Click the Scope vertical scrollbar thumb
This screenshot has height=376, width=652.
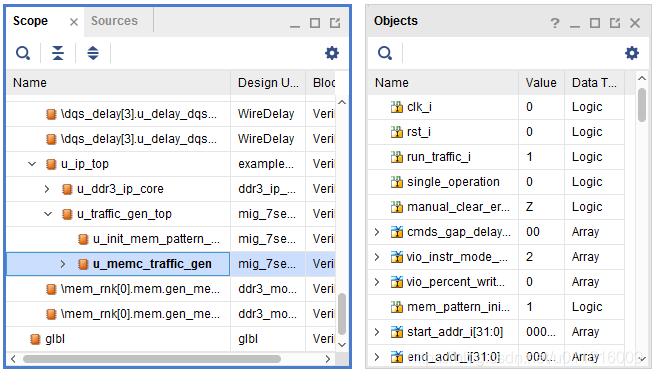pos(342,314)
